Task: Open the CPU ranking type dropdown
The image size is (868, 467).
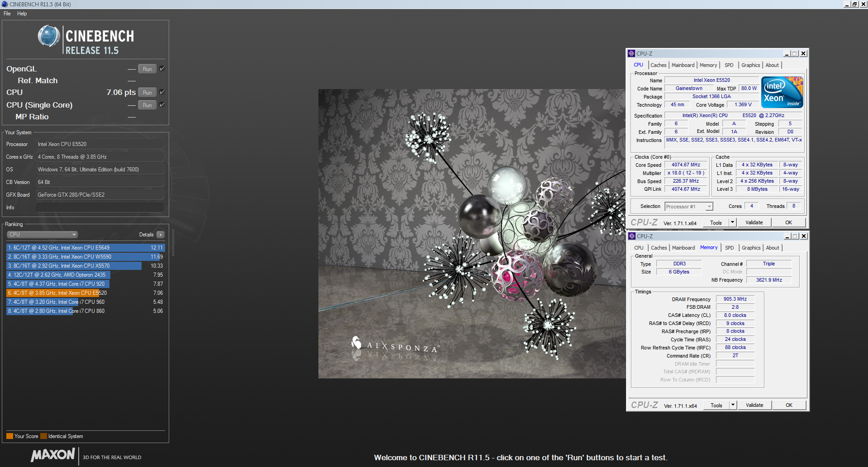Action: pyautogui.click(x=43, y=235)
